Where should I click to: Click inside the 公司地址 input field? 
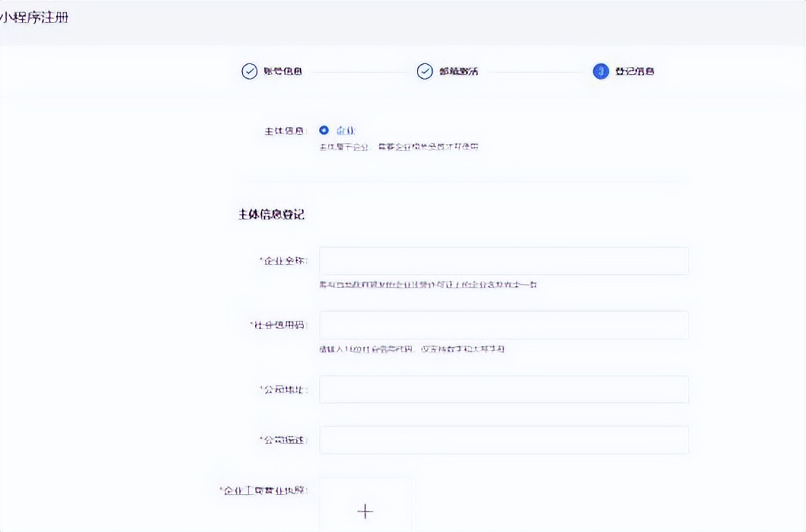(504, 389)
